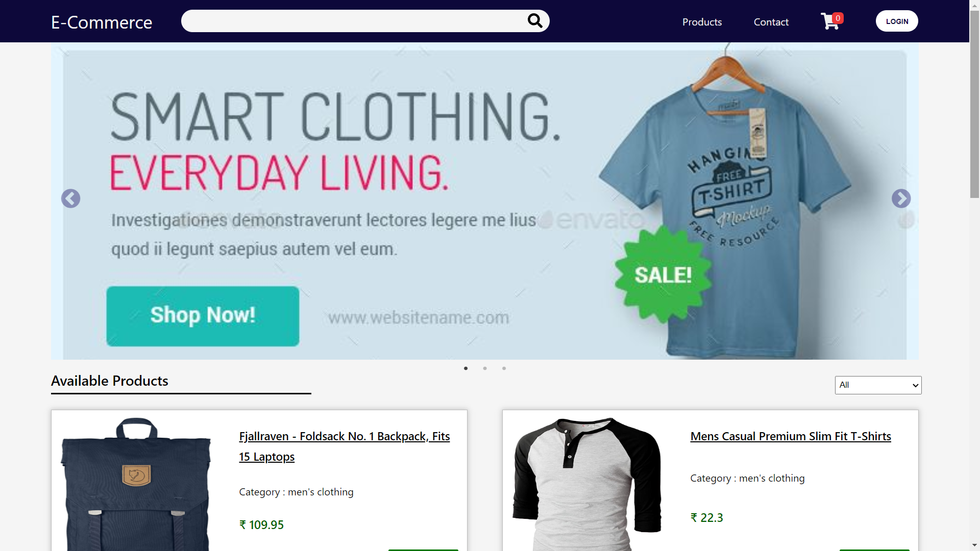This screenshot has width=980, height=551.
Task: Click the search magnifier icon
Action: point(534,21)
